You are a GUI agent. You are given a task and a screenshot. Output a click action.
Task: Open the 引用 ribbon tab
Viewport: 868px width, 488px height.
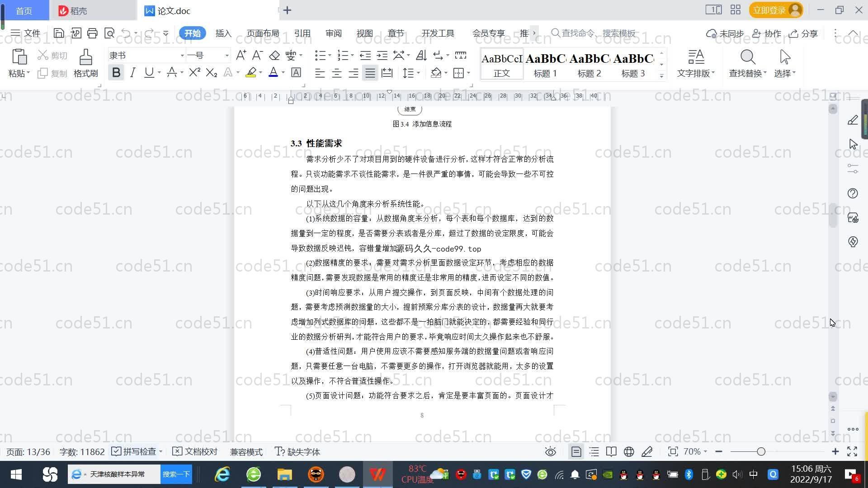coord(302,33)
